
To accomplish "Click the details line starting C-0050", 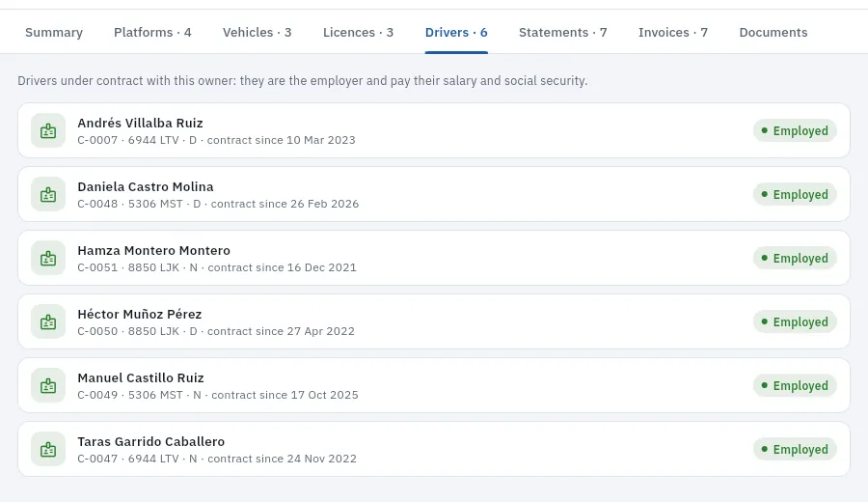I will [216, 331].
